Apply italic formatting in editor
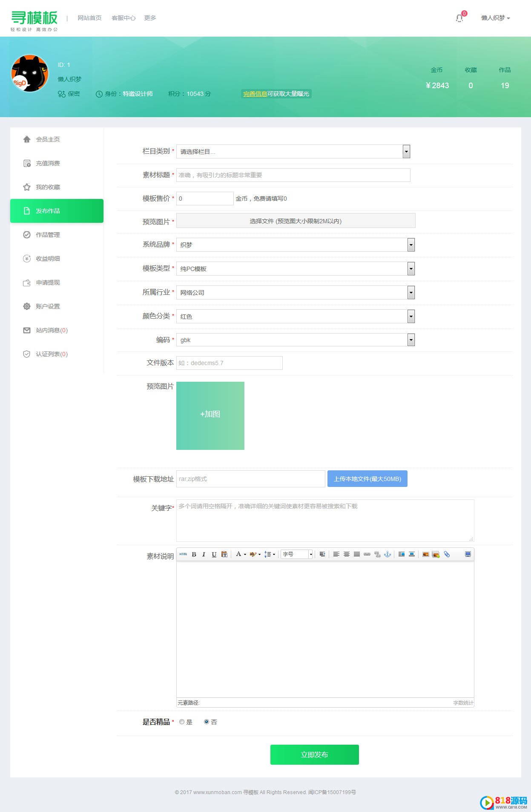This screenshot has width=531, height=812. pyautogui.click(x=204, y=554)
